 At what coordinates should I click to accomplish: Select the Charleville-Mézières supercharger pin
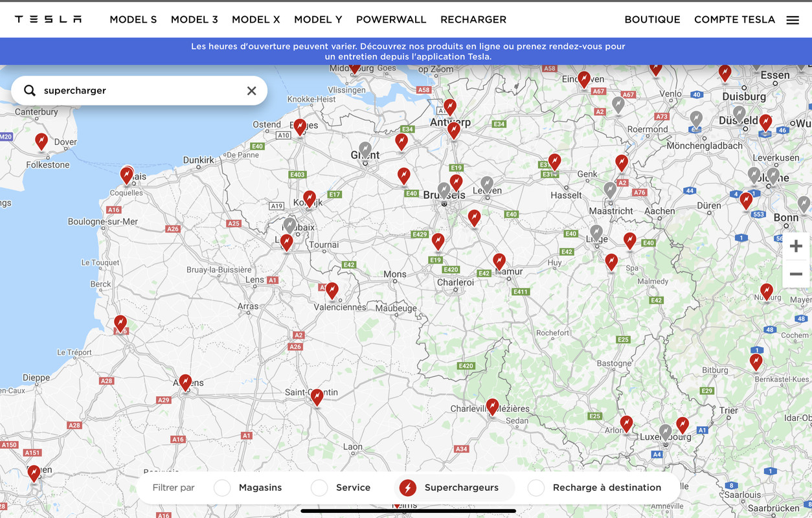(493, 407)
